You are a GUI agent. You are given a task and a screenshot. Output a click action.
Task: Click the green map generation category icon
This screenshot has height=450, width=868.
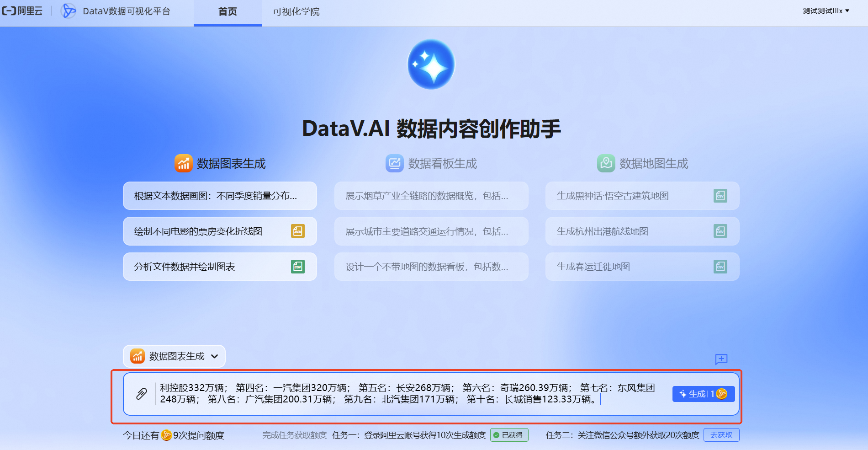[606, 163]
